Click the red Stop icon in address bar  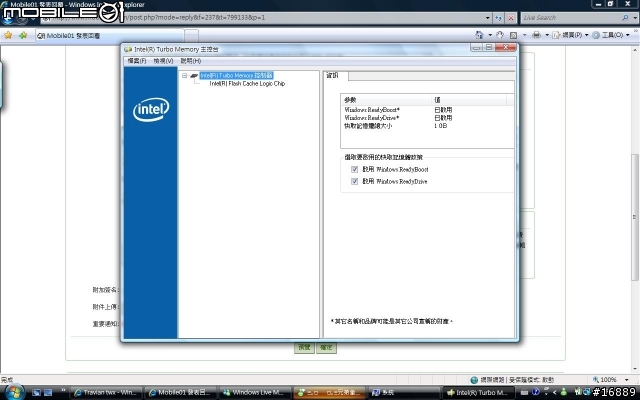pyautogui.click(x=510, y=18)
